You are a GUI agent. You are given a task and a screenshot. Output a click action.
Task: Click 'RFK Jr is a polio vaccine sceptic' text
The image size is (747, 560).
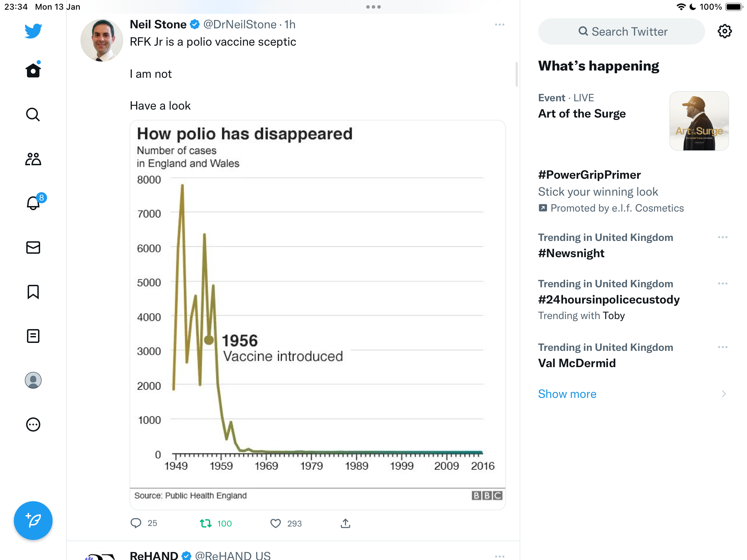pos(213,42)
